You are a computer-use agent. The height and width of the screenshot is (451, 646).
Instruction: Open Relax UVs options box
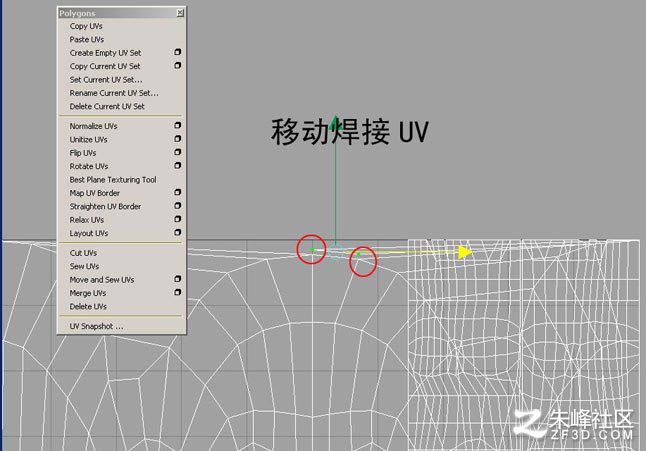tap(178, 219)
